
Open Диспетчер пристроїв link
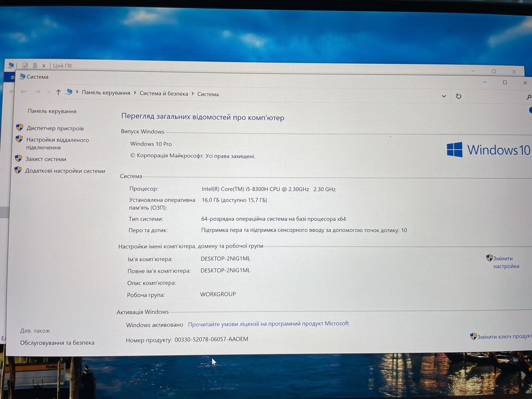pos(55,128)
